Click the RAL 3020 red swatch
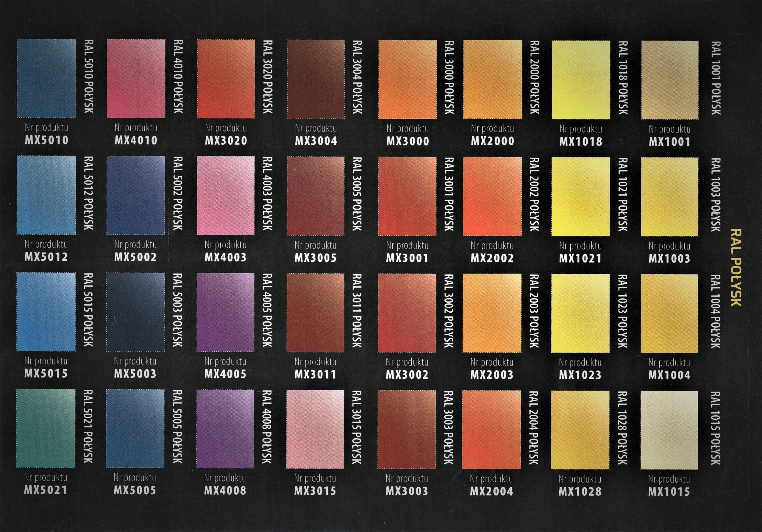 [x=226, y=79]
